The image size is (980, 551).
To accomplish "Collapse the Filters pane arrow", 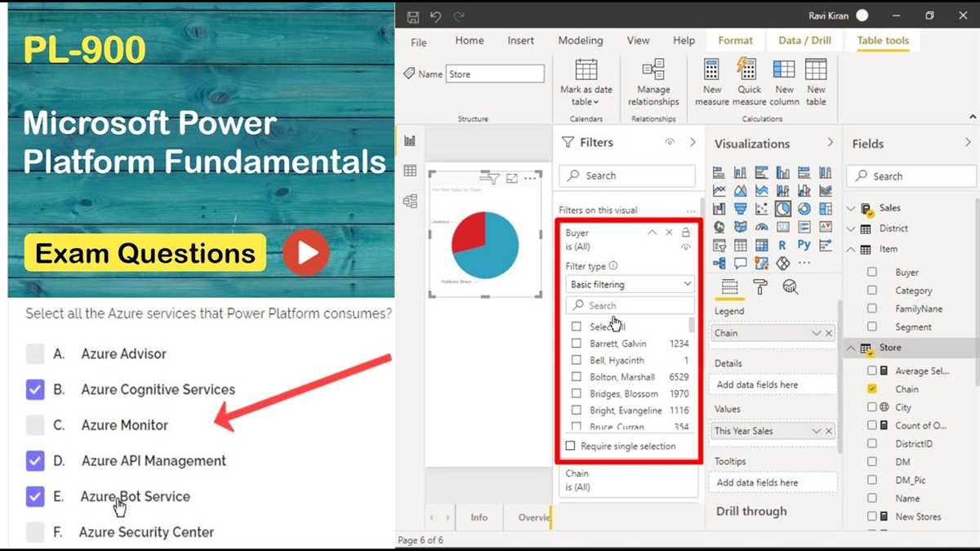I will [x=693, y=142].
